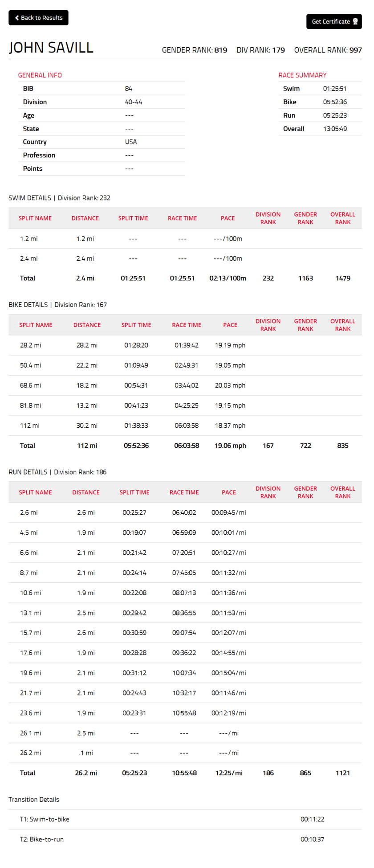The image size is (374, 868).
Task: Select the athlete name JOHN SAVILL
Action: pos(51,48)
